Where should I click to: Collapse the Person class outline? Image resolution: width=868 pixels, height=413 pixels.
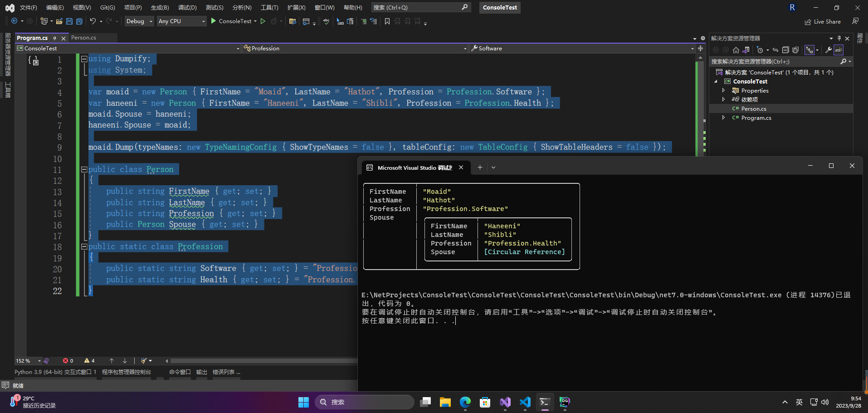click(x=84, y=169)
